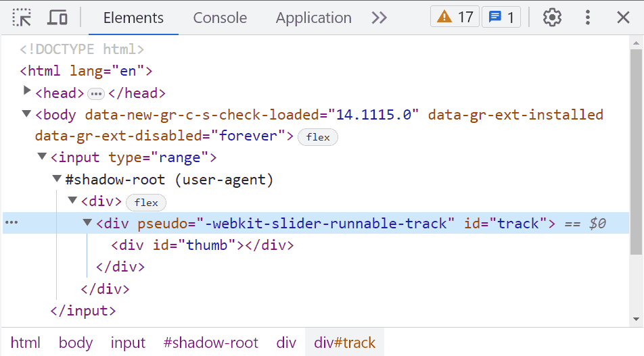This screenshot has height=356, width=644.
Task: Select the div id="thumb" node
Action: pos(202,245)
